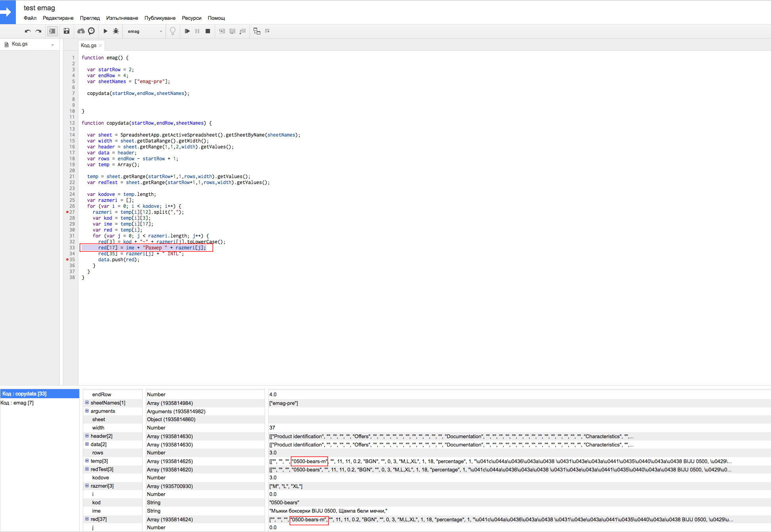
Task: Click the deploy from cloud icon
Action: [x=81, y=31]
